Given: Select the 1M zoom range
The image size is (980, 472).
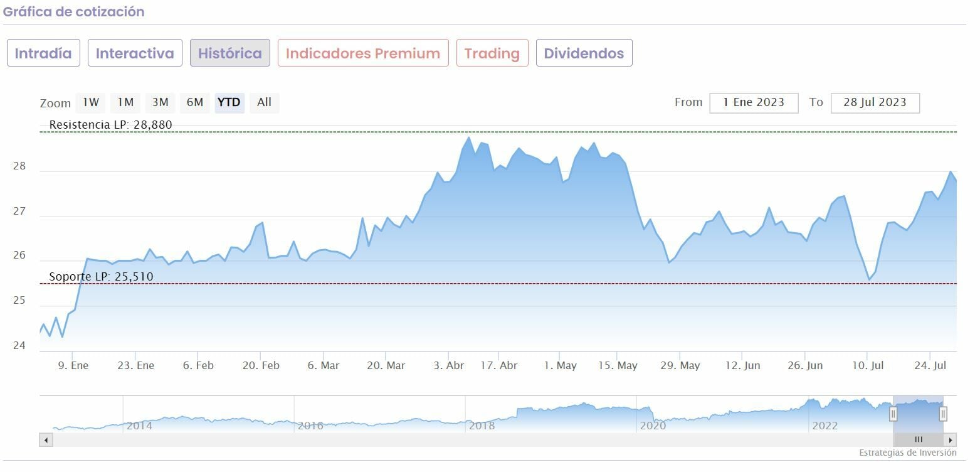Looking at the screenshot, I should pos(125,102).
